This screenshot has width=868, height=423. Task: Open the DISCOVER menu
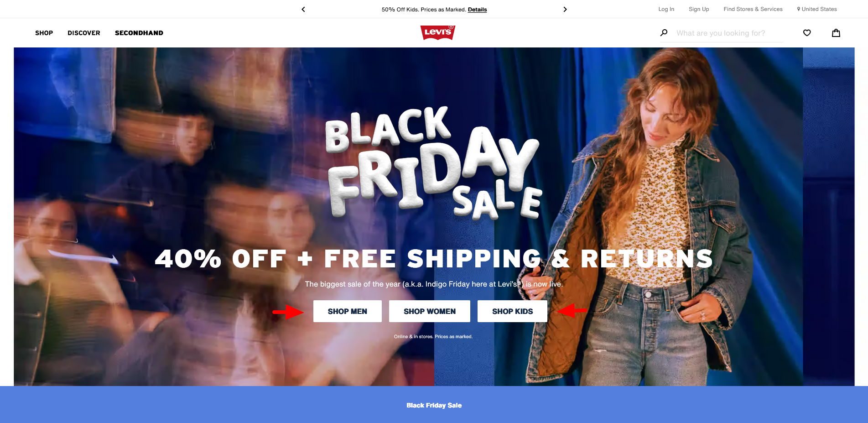pyautogui.click(x=84, y=33)
